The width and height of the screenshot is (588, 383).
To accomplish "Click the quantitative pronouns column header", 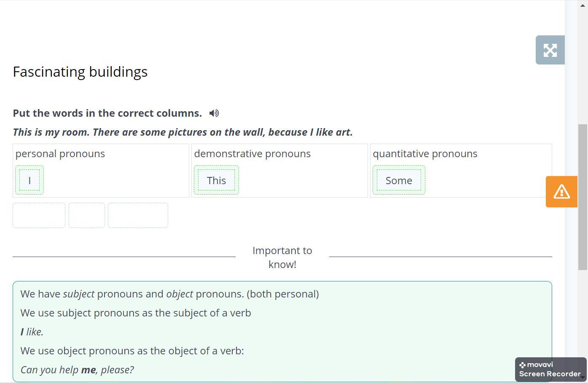I will point(425,154).
